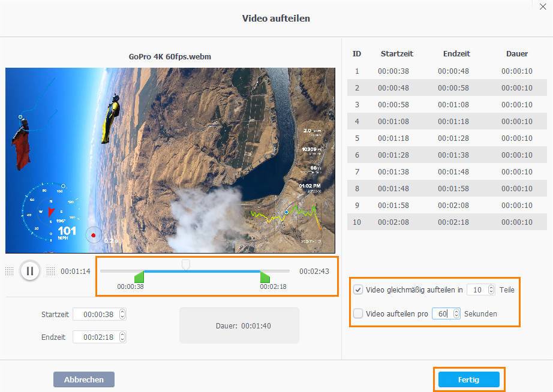Select segment row ID 5
Image resolution: width=553 pixels, height=392 pixels.
coord(447,138)
